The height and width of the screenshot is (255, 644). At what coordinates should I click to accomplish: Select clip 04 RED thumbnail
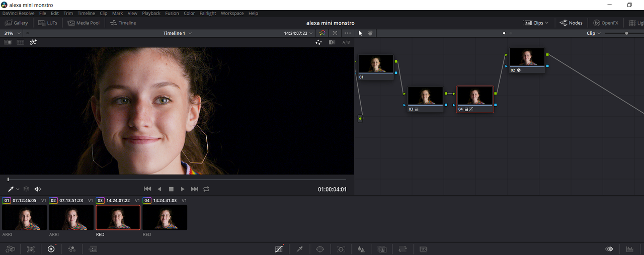[165, 218]
